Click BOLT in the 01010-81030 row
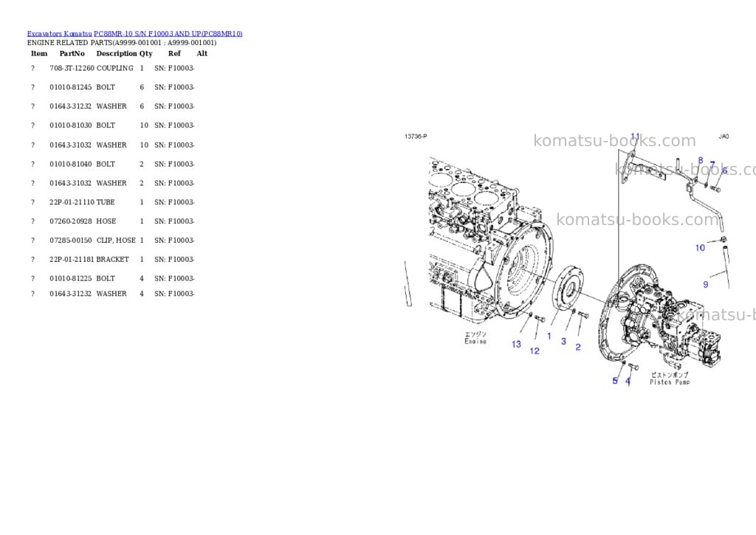The height and width of the screenshot is (535, 756). (106, 125)
